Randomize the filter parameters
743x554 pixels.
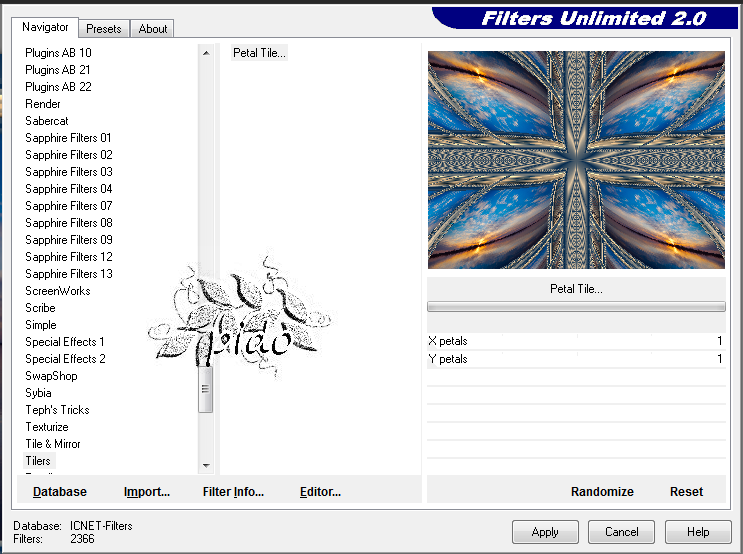602,492
